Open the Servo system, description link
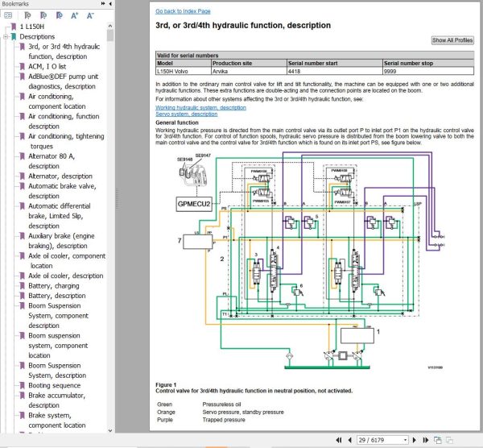 pos(187,114)
